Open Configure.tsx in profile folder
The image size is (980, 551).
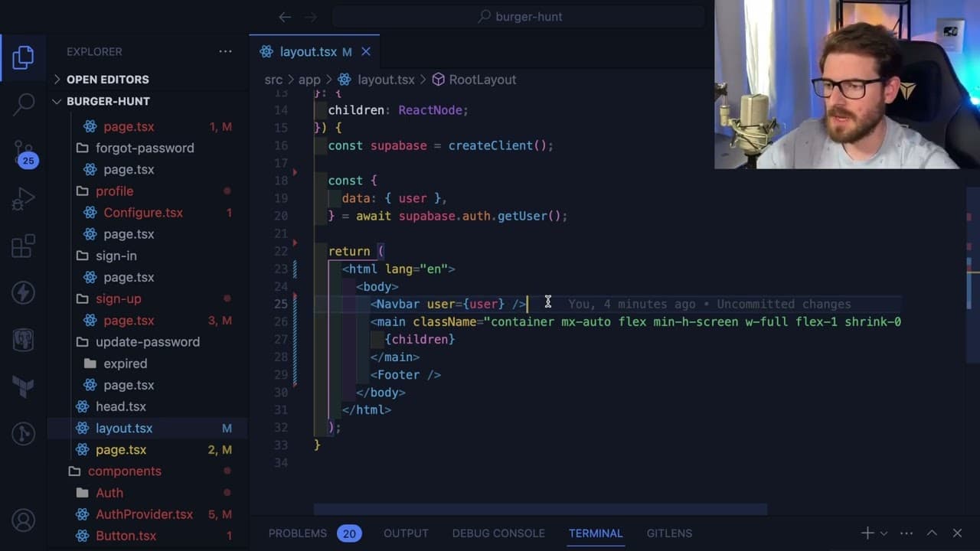click(x=143, y=213)
